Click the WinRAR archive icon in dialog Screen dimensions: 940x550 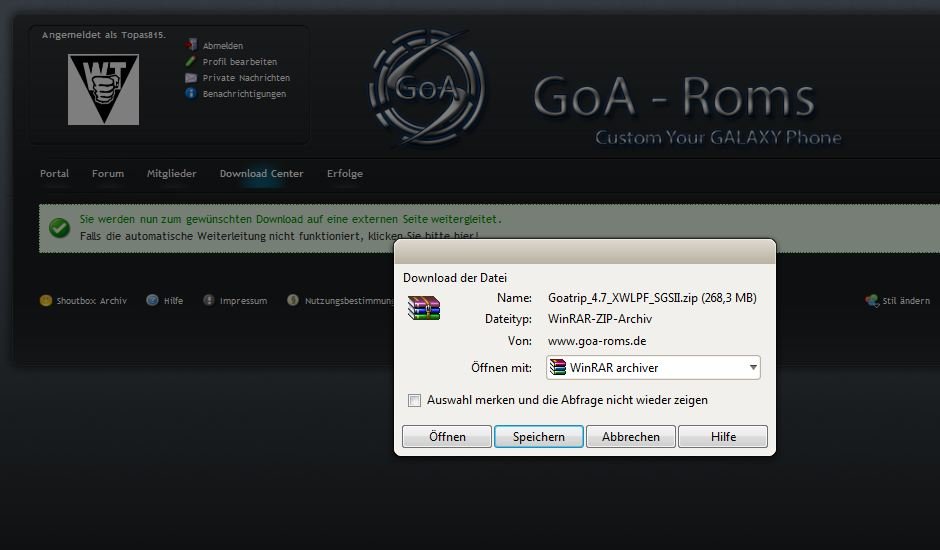pos(424,308)
